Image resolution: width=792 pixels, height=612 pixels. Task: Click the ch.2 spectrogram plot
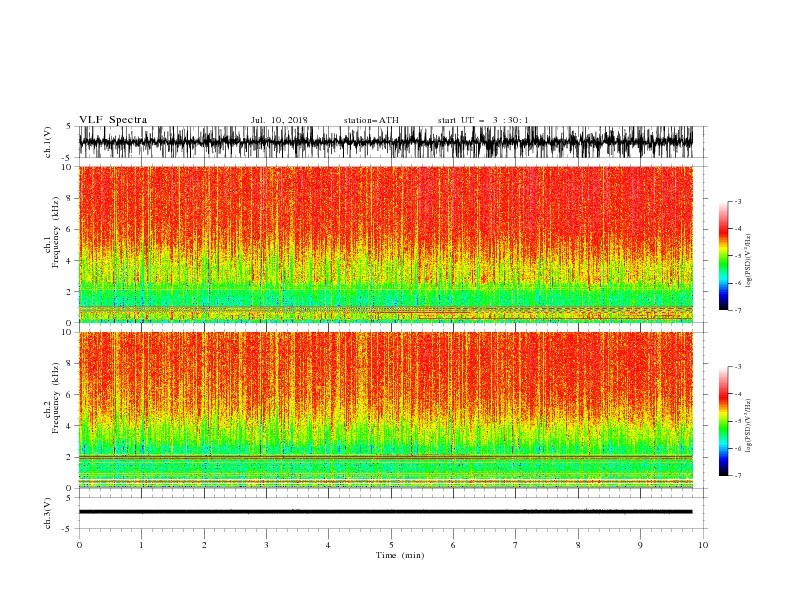click(x=385, y=410)
